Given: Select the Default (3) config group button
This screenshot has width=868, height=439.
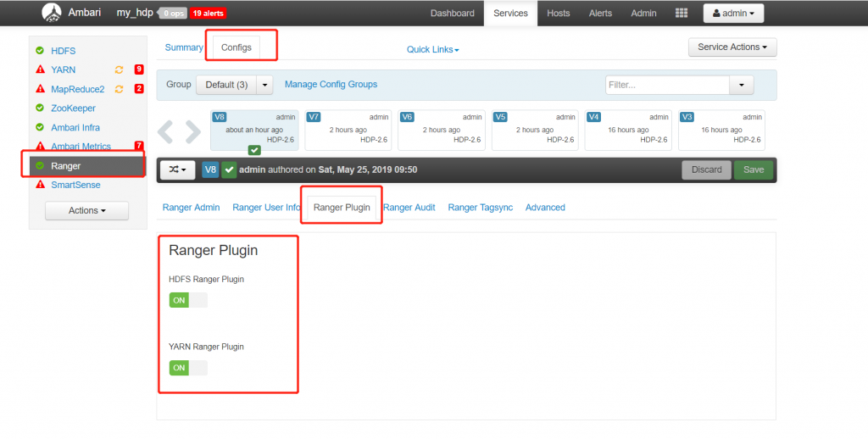Looking at the screenshot, I should tap(226, 85).
